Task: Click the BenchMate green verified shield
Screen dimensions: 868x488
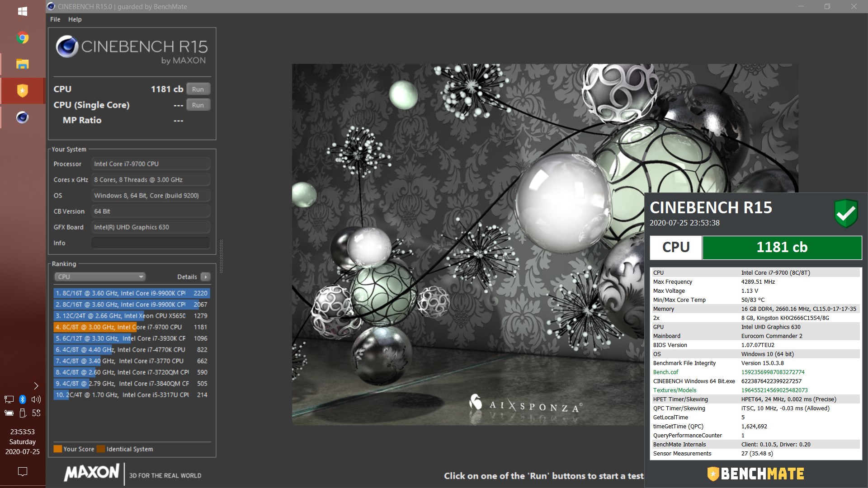Action: click(x=846, y=213)
